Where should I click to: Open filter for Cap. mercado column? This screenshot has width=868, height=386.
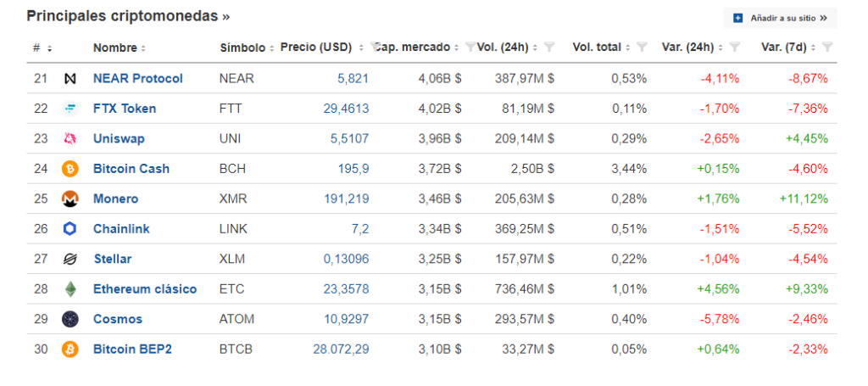(470, 47)
